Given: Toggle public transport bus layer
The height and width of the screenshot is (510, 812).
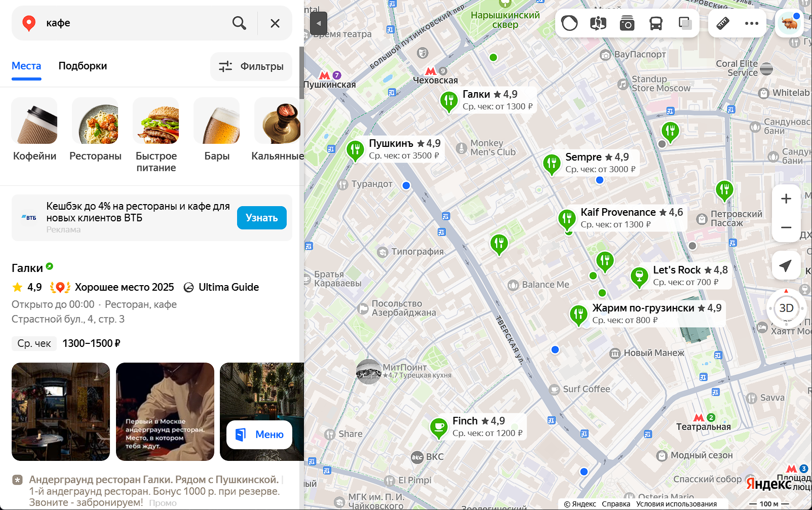Looking at the screenshot, I should coord(656,23).
